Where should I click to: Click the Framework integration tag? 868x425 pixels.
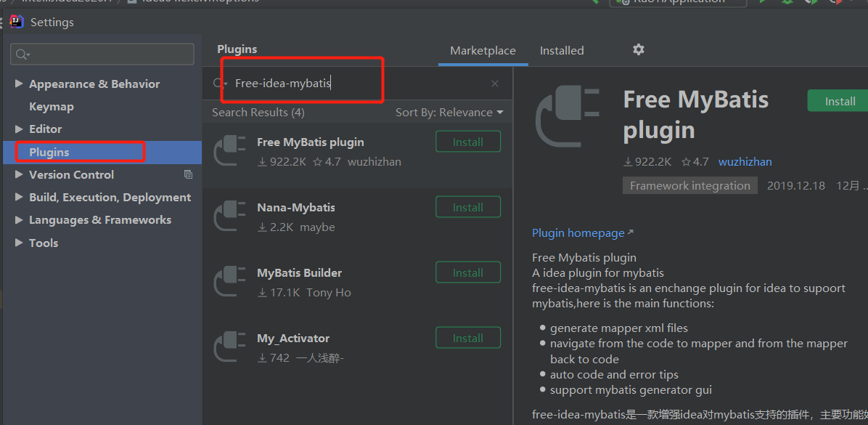click(689, 186)
